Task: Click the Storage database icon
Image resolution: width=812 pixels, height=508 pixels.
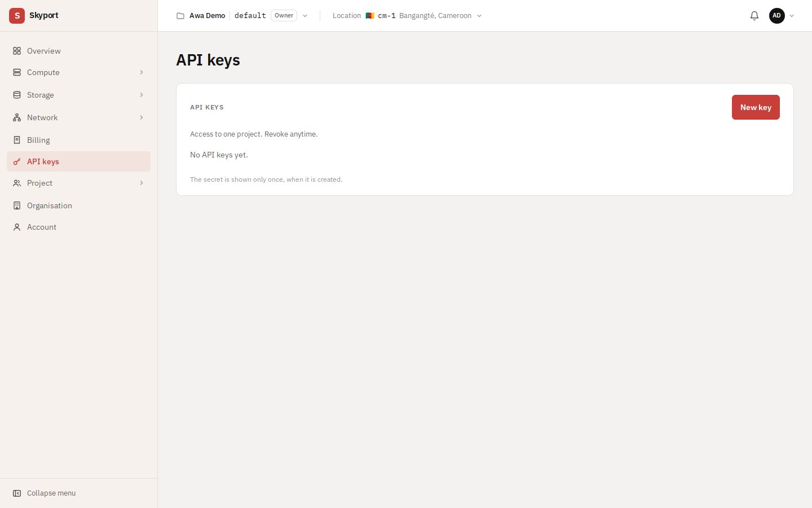Action: coord(17,95)
